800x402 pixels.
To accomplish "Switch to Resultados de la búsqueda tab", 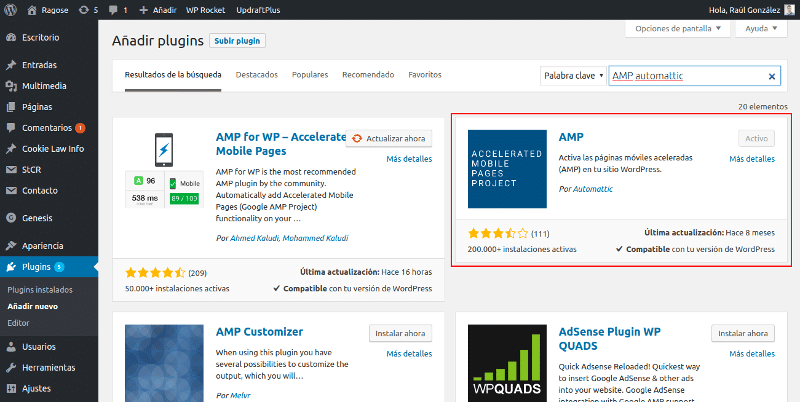I will [173, 75].
